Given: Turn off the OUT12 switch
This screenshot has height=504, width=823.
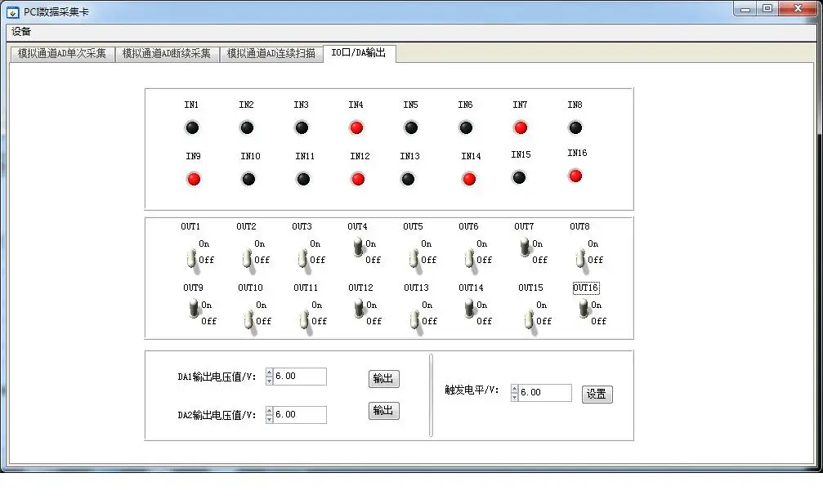Looking at the screenshot, I should coord(359,309).
